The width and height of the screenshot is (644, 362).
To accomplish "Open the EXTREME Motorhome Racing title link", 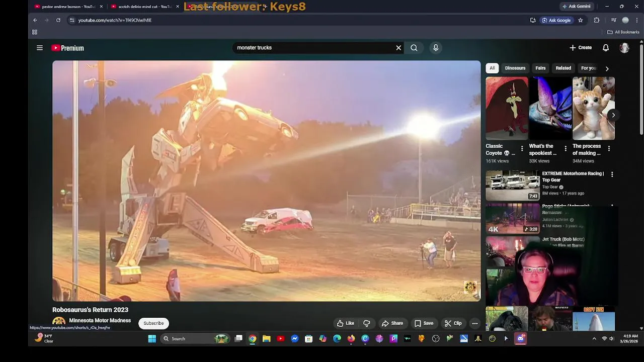I will coord(573,176).
